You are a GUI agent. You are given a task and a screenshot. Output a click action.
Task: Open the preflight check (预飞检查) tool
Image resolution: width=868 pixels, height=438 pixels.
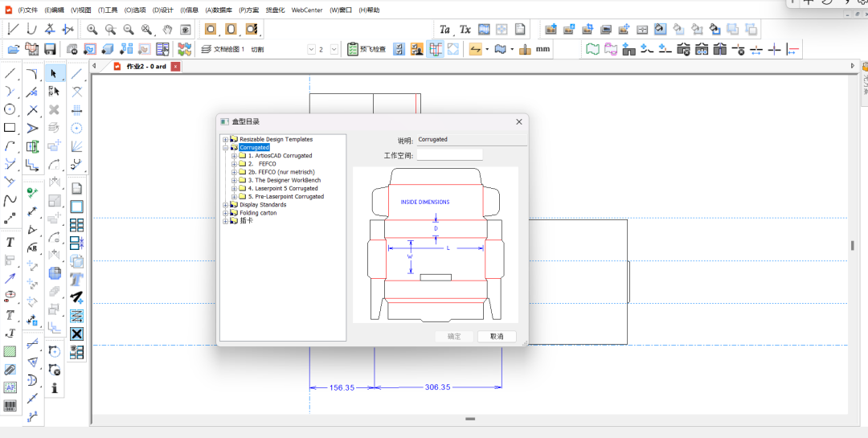366,50
